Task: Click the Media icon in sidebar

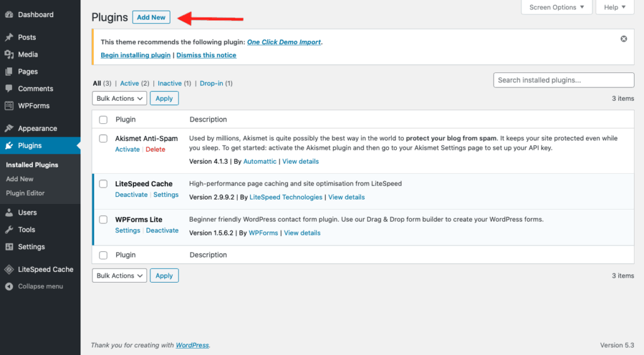Action: [x=9, y=54]
